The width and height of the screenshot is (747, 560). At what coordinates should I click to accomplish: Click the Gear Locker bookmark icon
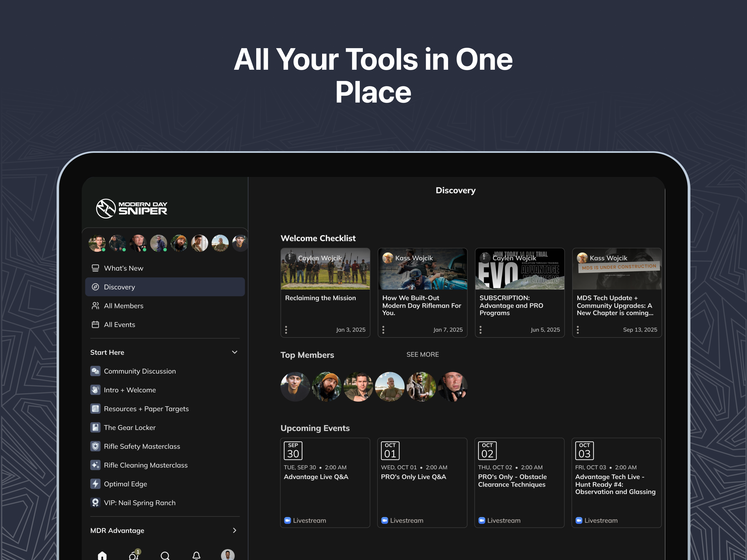click(96, 428)
